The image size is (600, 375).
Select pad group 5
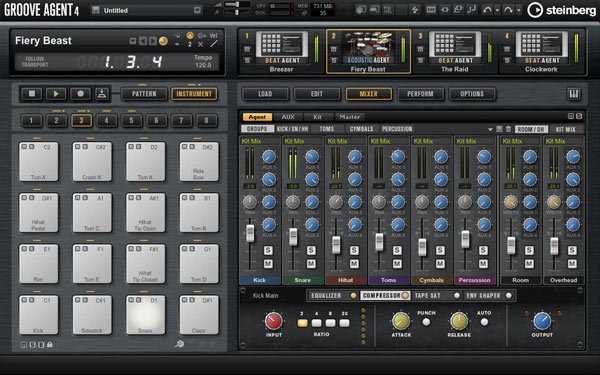click(131, 121)
